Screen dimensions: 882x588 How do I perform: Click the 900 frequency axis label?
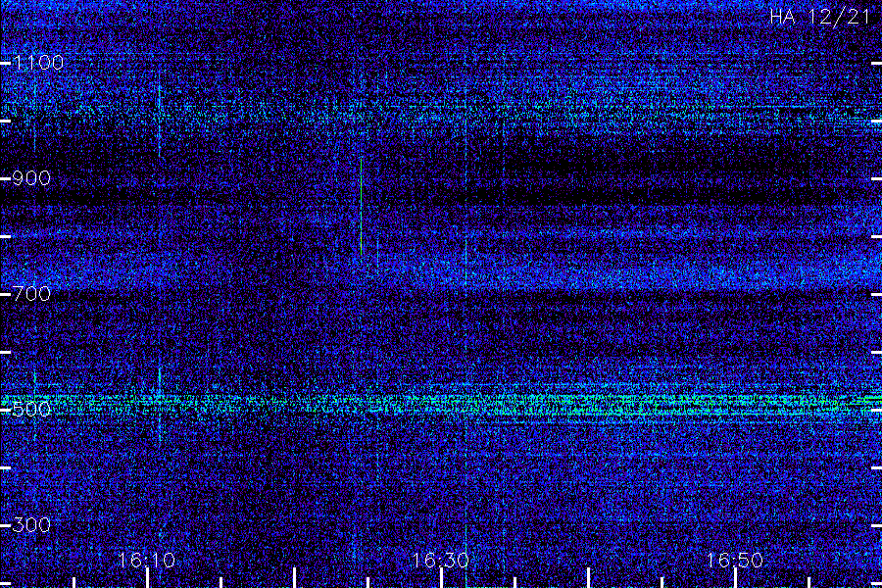[31, 178]
